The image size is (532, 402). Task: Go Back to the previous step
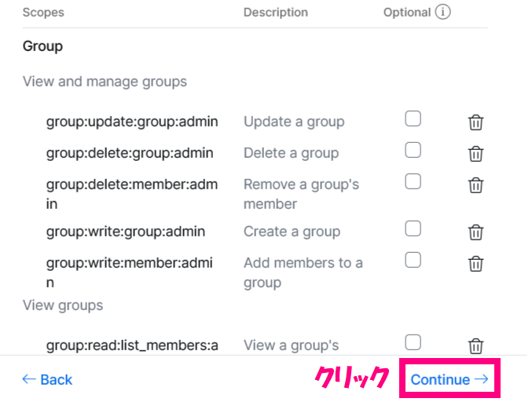47,379
